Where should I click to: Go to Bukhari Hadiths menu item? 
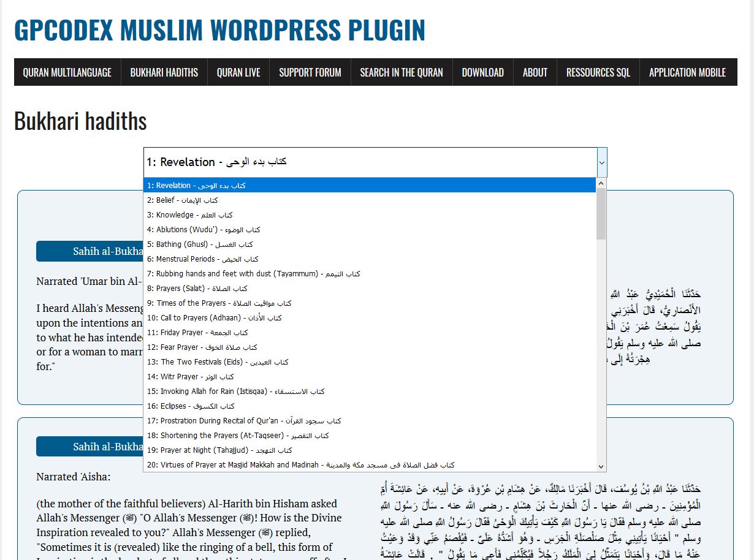point(164,72)
